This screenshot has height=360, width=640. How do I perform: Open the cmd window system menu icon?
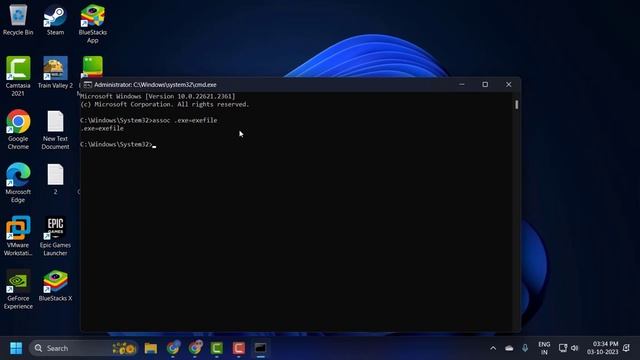tap(87, 84)
